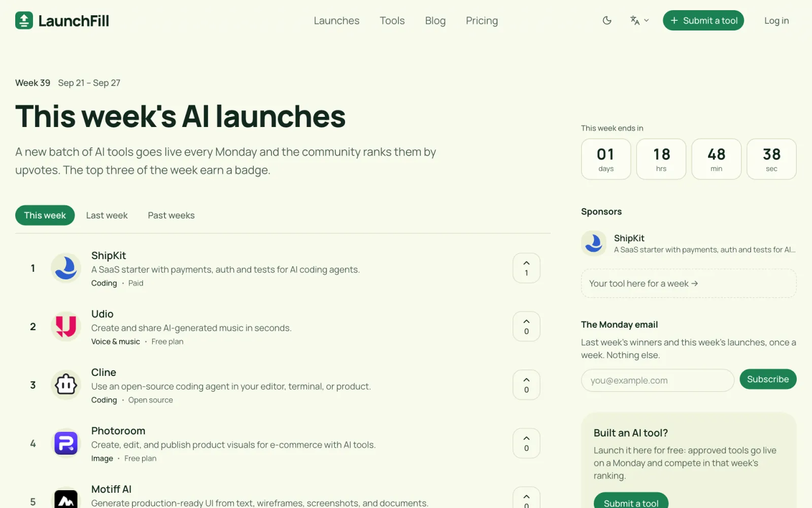Image resolution: width=812 pixels, height=508 pixels.
Task: Click the Coding tag under ShipKit
Action: [x=104, y=283]
